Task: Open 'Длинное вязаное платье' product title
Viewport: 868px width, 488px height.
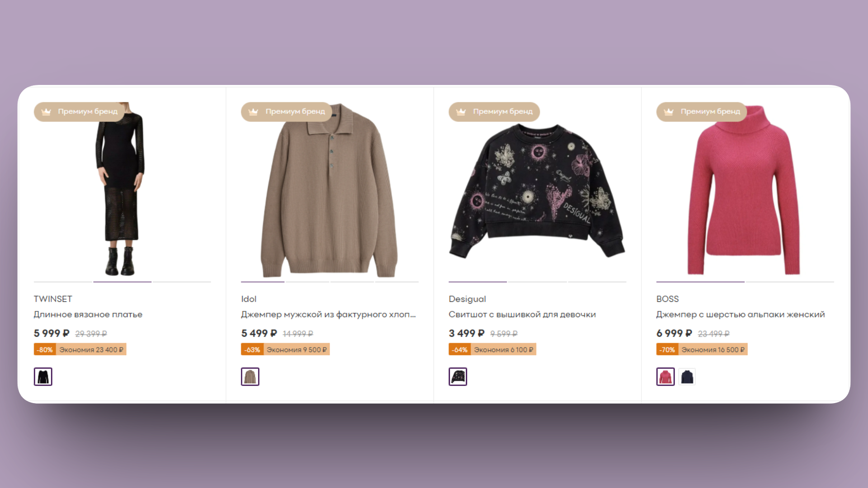Action: pos(88,314)
